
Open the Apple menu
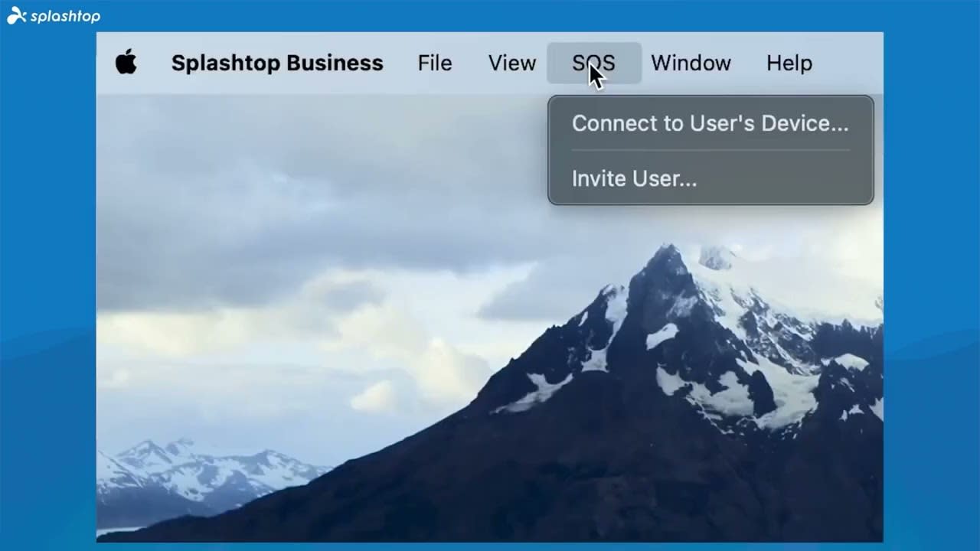(x=126, y=62)
